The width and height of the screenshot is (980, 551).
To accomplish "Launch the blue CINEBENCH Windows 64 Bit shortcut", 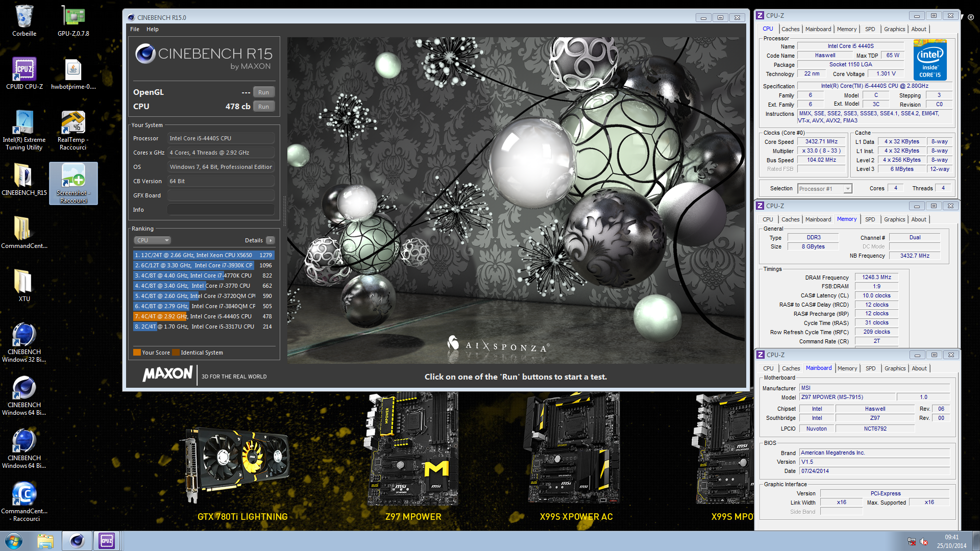I will point(24,448).
